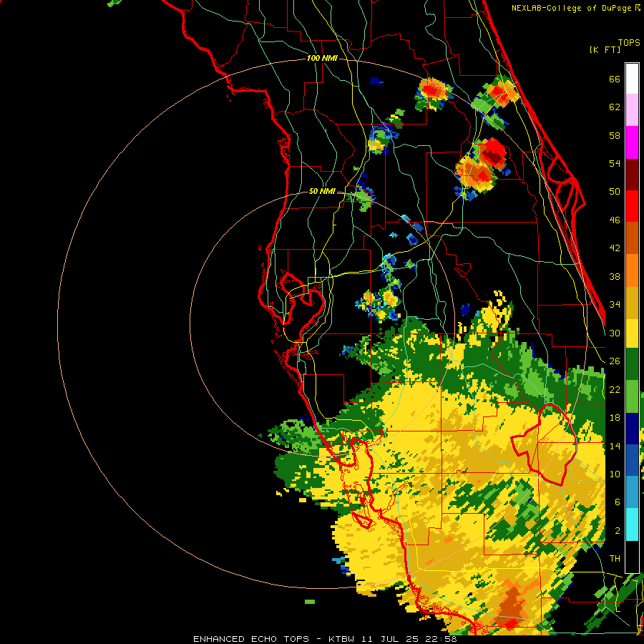Click the legend value "22"
The width and height of the screenshot is (644, 644).
615,389
